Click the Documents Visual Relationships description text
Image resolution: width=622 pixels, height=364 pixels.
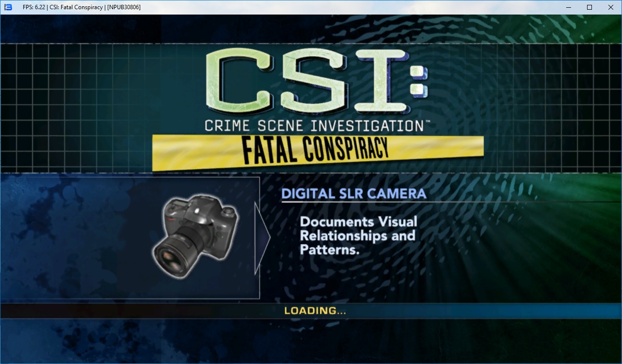pyautogui.click(x=358, y=236)
